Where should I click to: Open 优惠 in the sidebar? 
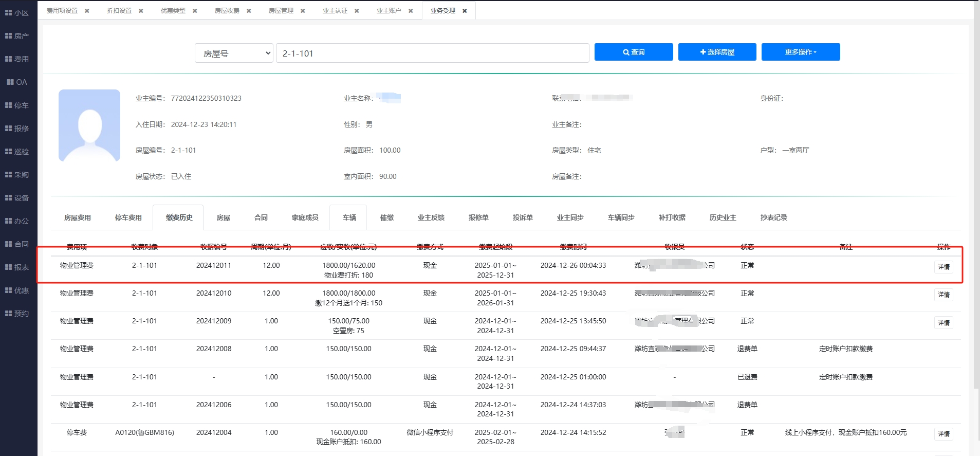[17, 290]
